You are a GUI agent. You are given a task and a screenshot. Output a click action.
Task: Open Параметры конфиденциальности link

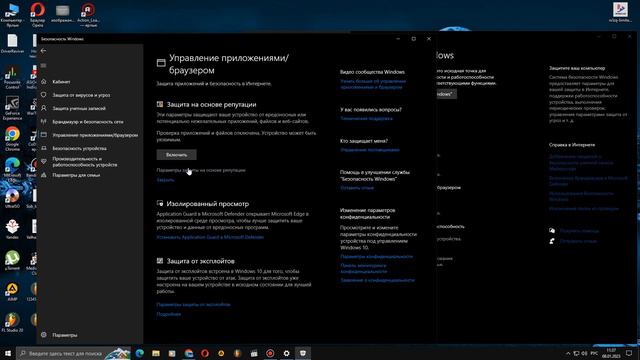point(376,257)
